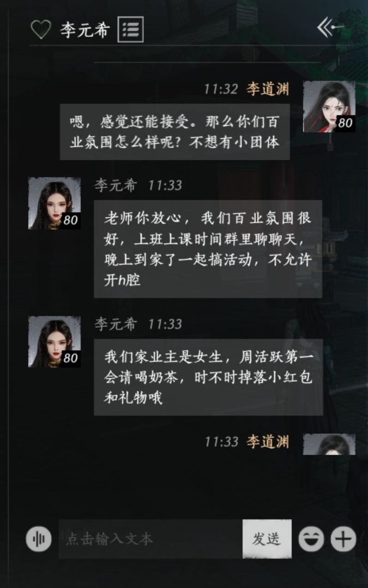Collapse chat with the double-arrow back icon

[x=329, y=27]
